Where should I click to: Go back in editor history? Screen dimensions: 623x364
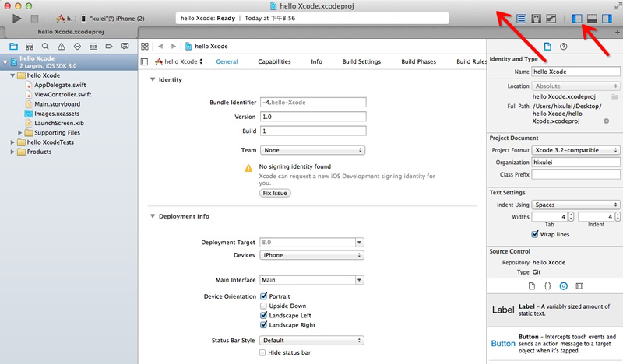coord(160,47)
